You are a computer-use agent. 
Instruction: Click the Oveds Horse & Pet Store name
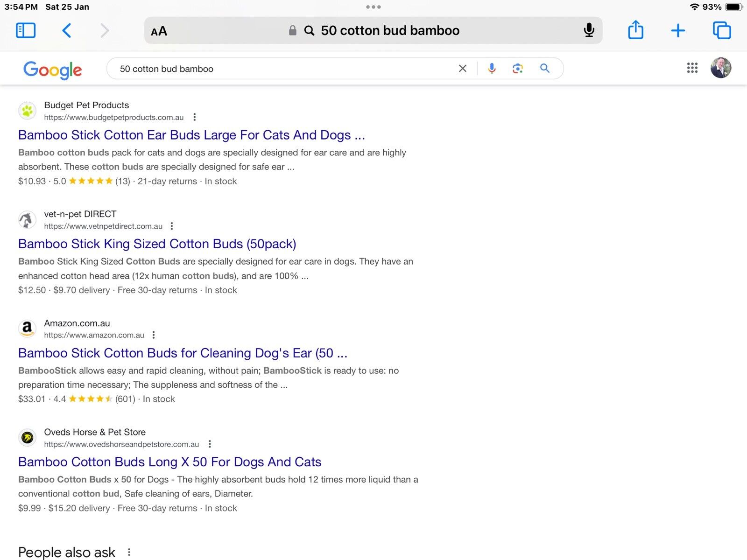point(95,432)
